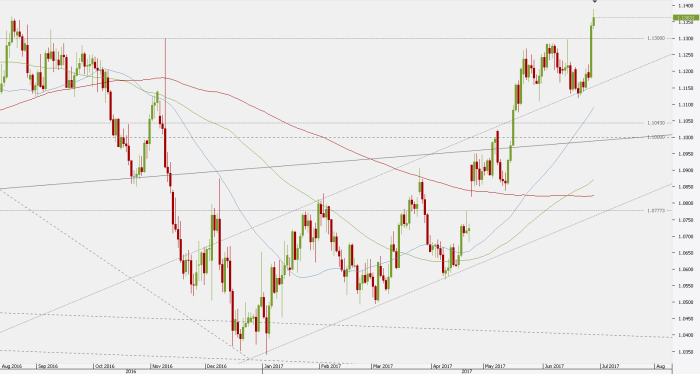Viewport: 700px width, 374px height.
Task: Select the 1.07773 horizontal level label
Action: (x=656, y=210)
